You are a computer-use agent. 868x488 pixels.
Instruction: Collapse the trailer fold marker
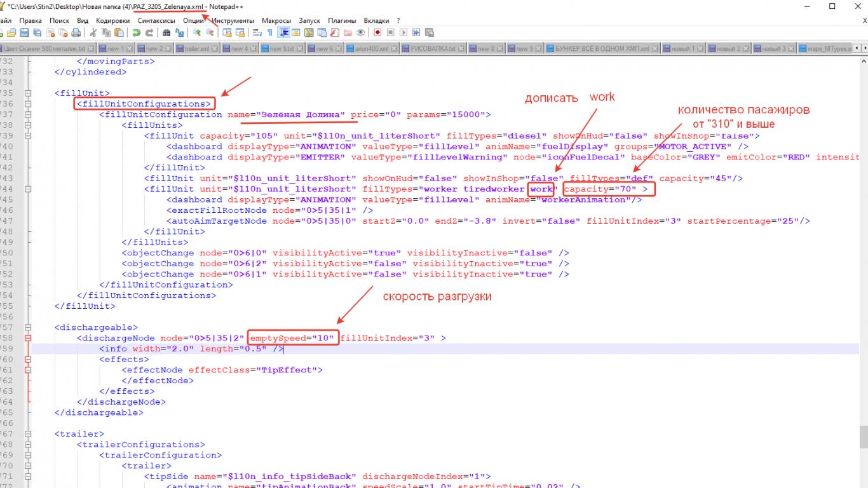pos(27,434)
